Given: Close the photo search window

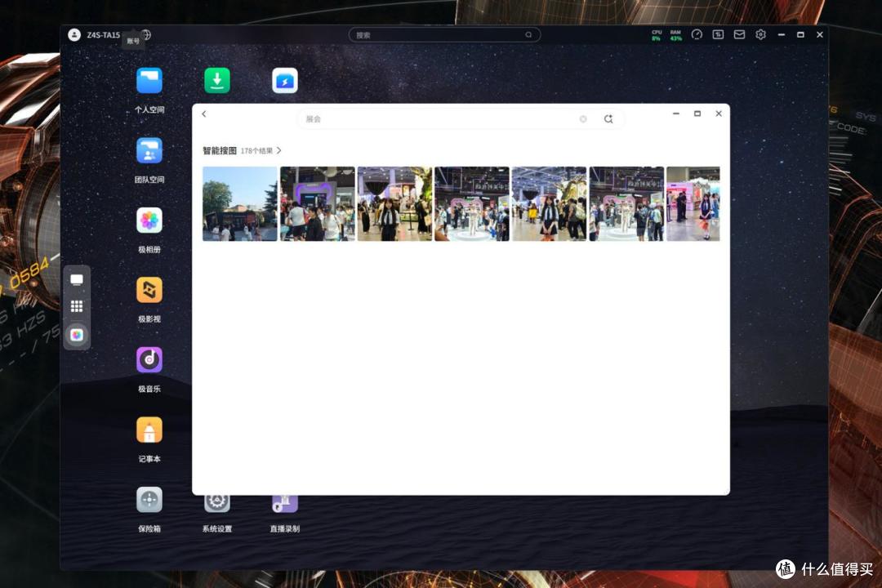Looking at the screenshot, I should [x=719, y=114].
